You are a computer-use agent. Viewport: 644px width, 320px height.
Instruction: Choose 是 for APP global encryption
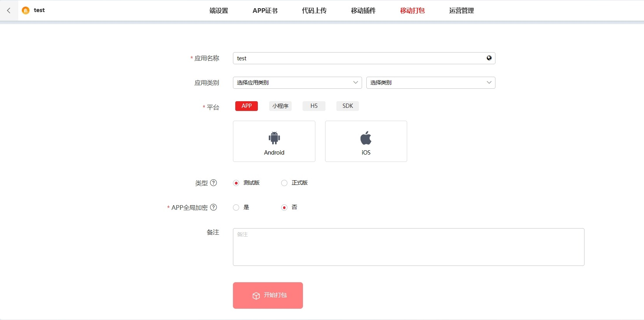coord(236,207)
